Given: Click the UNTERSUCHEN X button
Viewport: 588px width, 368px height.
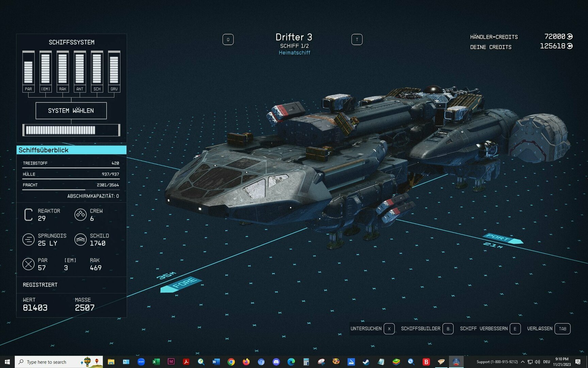Looking at the screenshot, I should click(373, 328).
